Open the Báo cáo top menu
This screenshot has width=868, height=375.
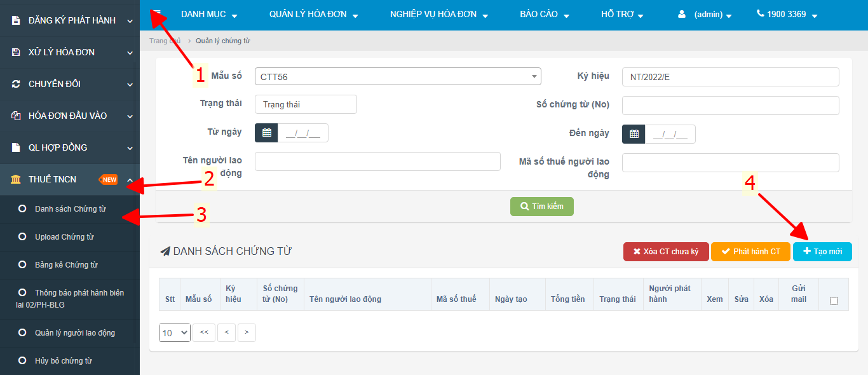click(x=544, y=15)
